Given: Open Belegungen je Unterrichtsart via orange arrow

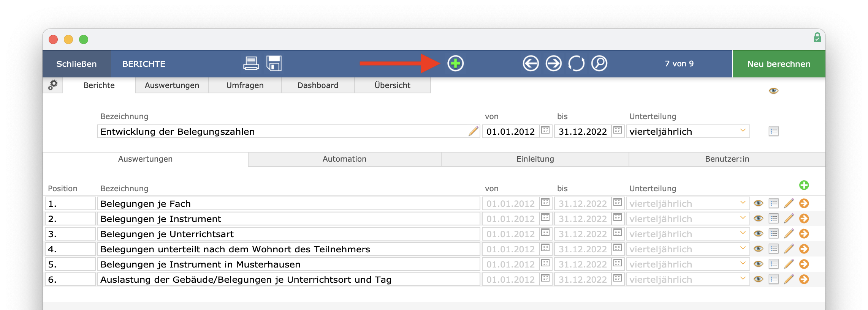Looking at the screenshot, I should [804, 234].
